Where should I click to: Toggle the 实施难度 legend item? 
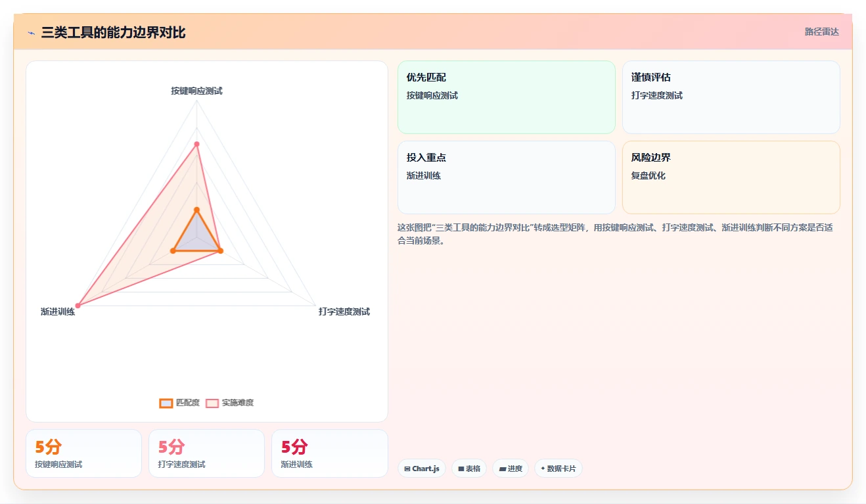(x=230, y=403)
